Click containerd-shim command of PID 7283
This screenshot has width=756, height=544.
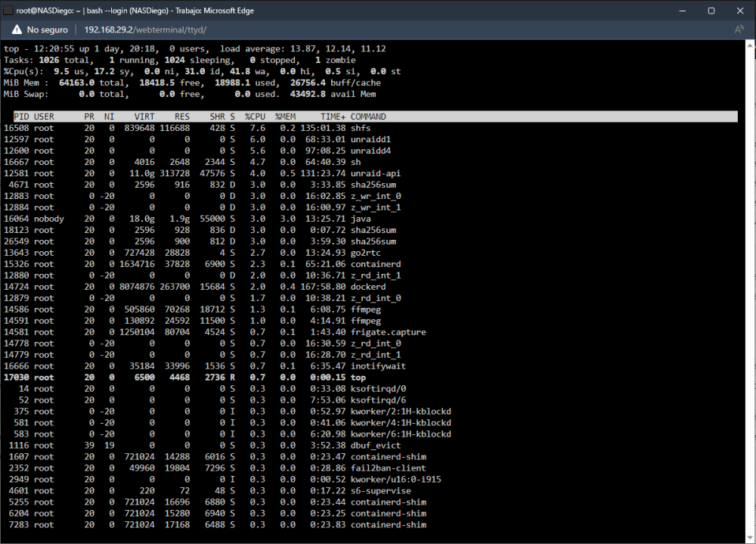tap(388, 524)
